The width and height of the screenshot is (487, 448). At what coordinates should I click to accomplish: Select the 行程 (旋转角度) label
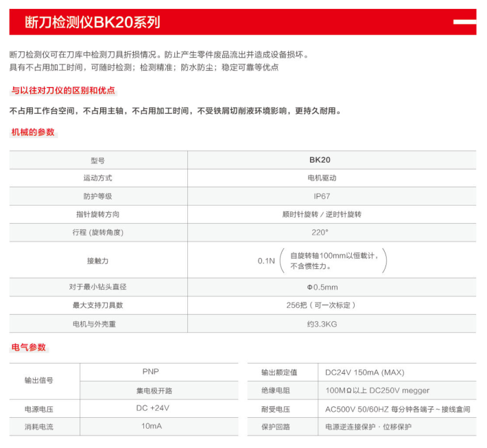pos(98,233)
